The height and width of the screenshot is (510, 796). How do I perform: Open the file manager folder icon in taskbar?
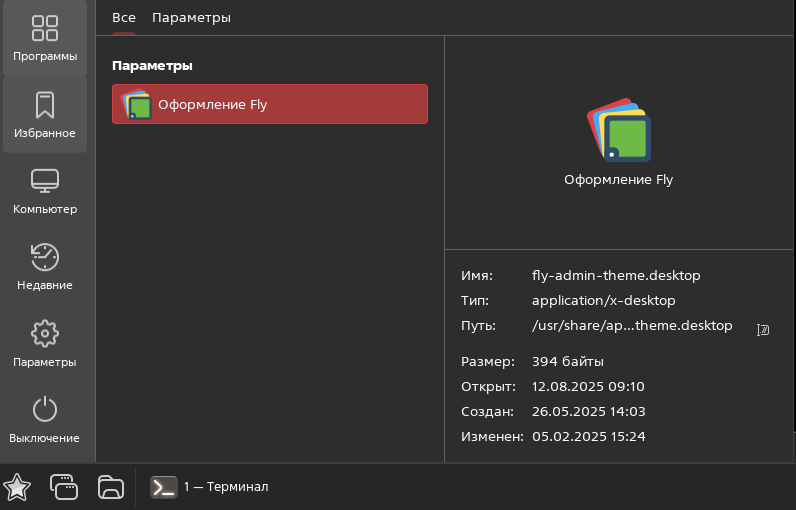(x=110, y=487)
